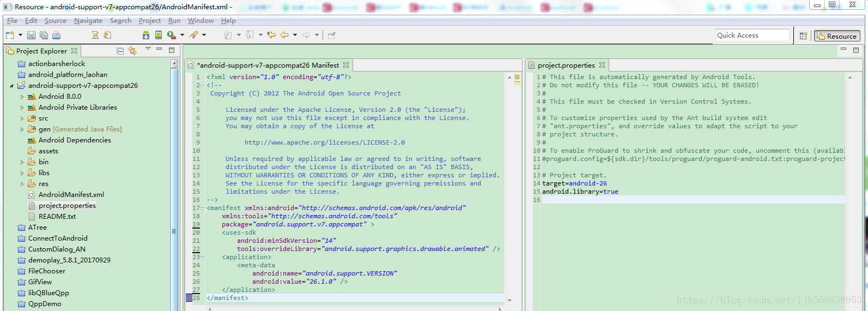The width and height of the screenshot is (868, 311).
Task: Click the Save All toolbar icon
Action: click(x=44, y=35)
